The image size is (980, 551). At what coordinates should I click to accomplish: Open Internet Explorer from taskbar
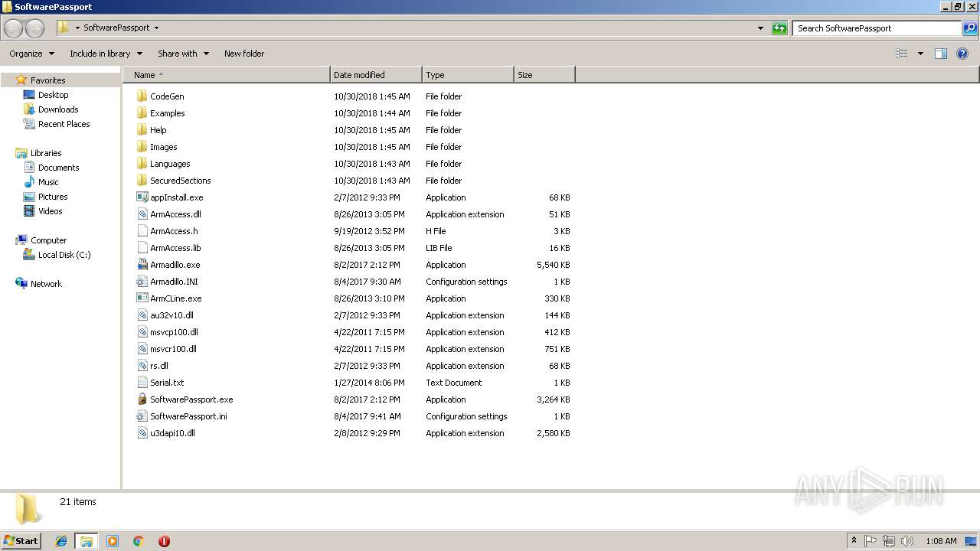61,541
